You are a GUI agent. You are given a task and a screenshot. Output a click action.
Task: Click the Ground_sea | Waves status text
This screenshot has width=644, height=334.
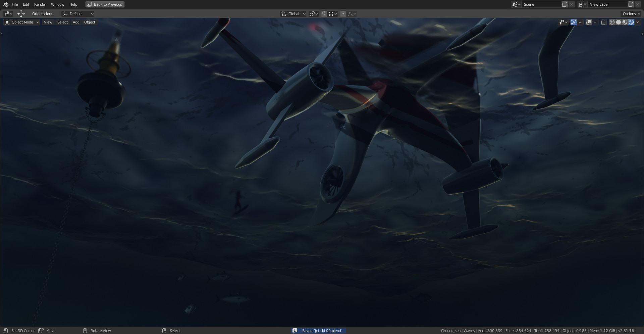pyautogui.click(x=458, y=331)
